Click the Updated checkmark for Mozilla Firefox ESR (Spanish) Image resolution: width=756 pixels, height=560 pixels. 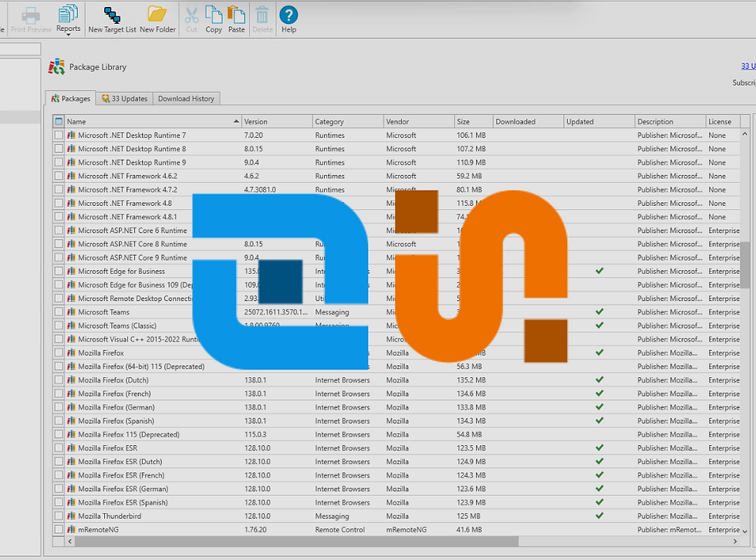[599, 502]
